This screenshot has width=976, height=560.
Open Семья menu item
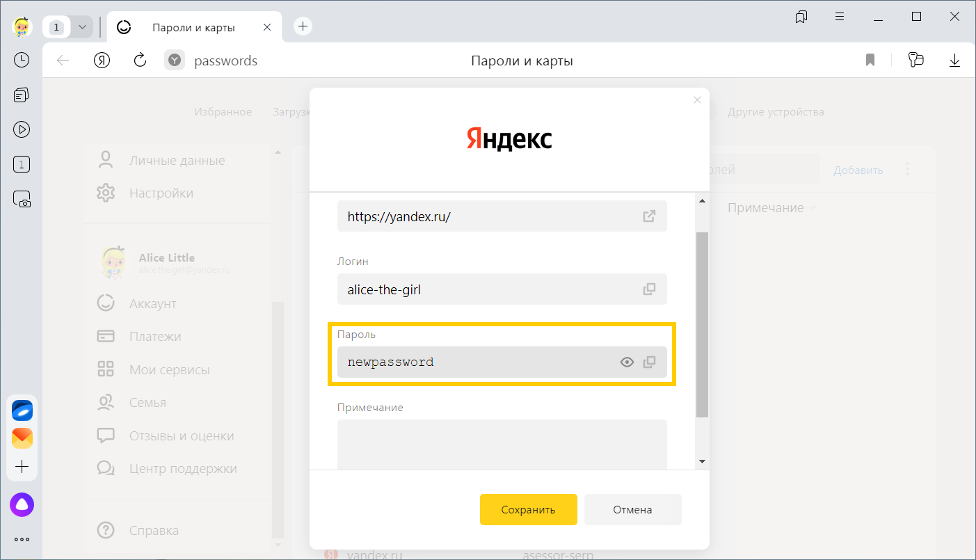[x=147, y=403]
